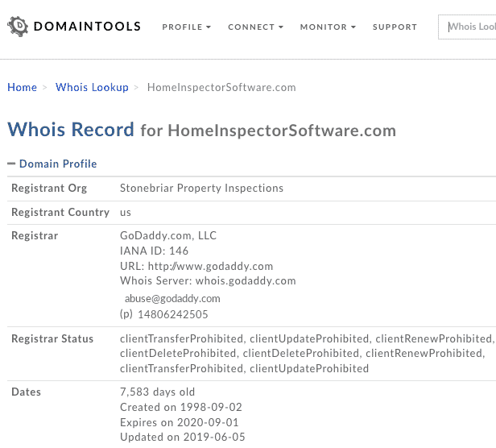Click the HomeInspectorSoftware.com breadcrumb text

(221, 87)
